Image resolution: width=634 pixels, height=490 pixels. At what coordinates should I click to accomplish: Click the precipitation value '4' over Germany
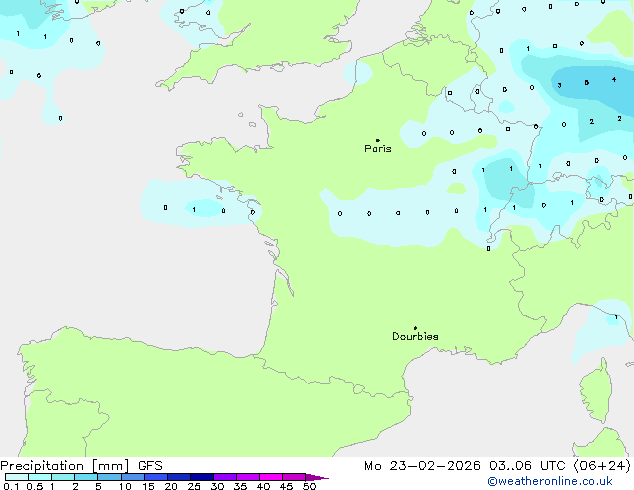[x=614, y=80]
